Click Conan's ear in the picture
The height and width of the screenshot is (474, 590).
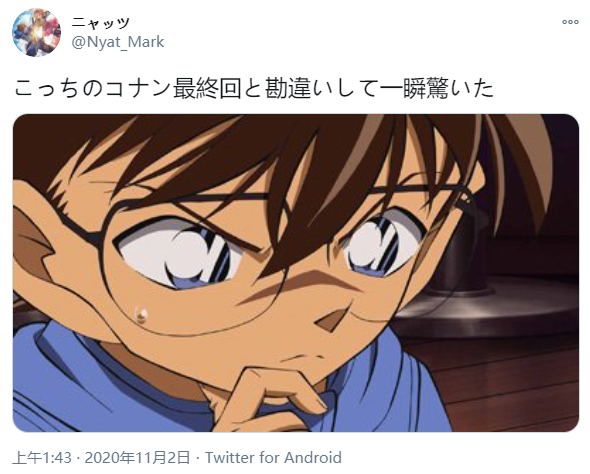tap(36, 245)
